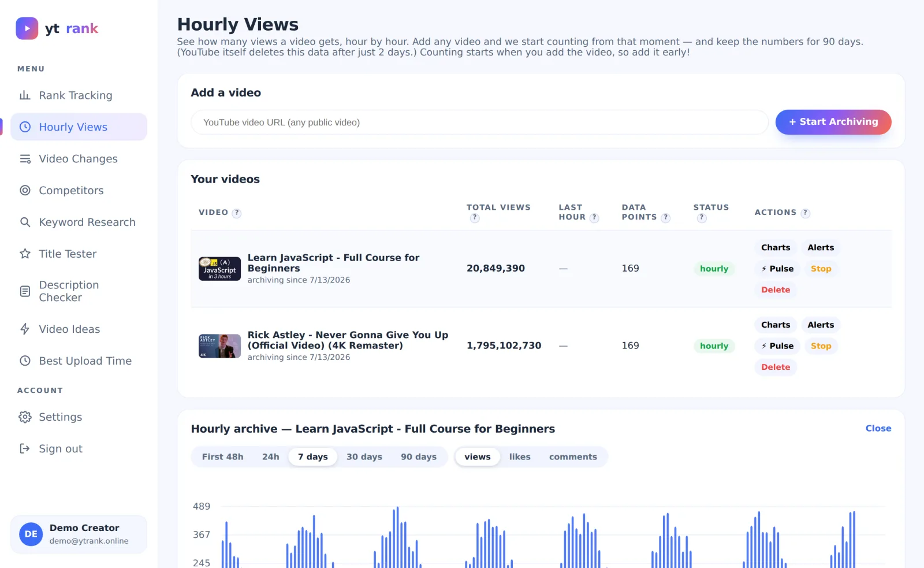
Task: Switch archive range to First 48h
Action: pos(222,456)
